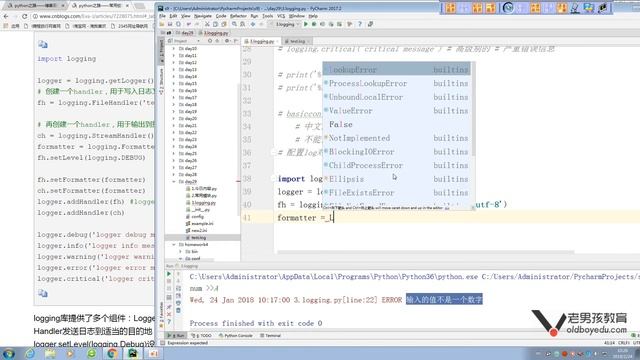Click the rerun green arrow in Run panel
The image size is (640, 360).
[169, 274]
